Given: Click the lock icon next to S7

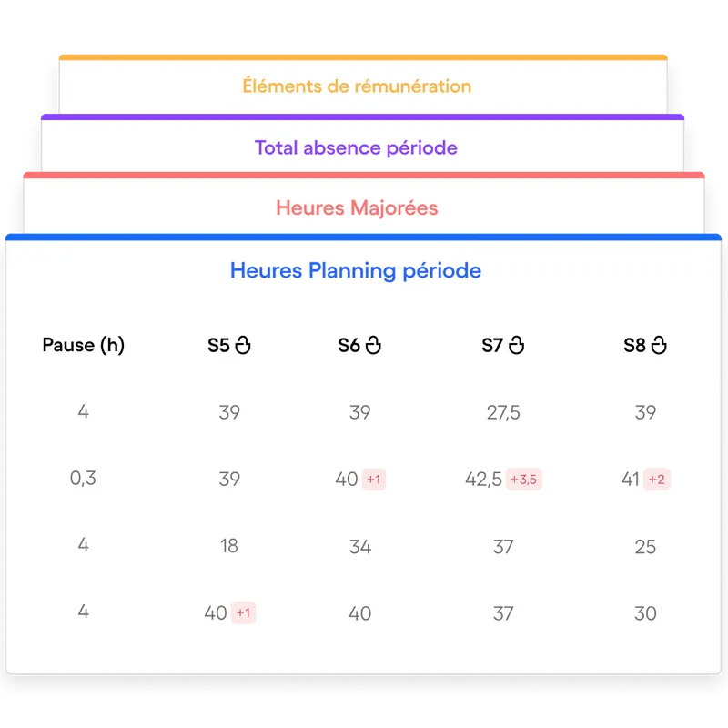Looking at the screenshot, I should [516, 346].
